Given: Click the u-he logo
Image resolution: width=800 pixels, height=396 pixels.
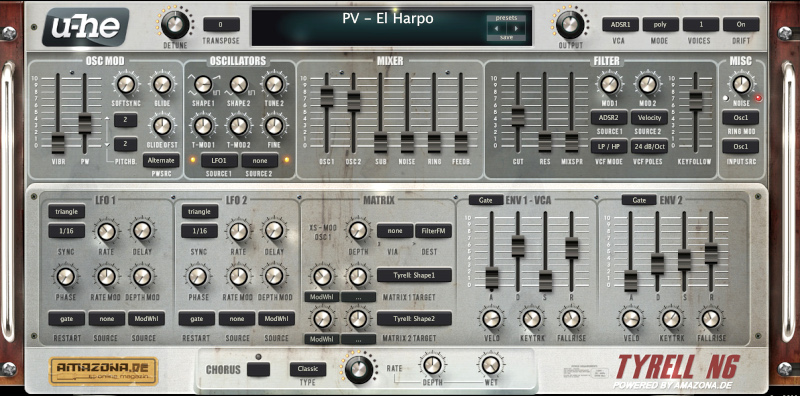Looking at the screenshot, I should click(86, 27).
